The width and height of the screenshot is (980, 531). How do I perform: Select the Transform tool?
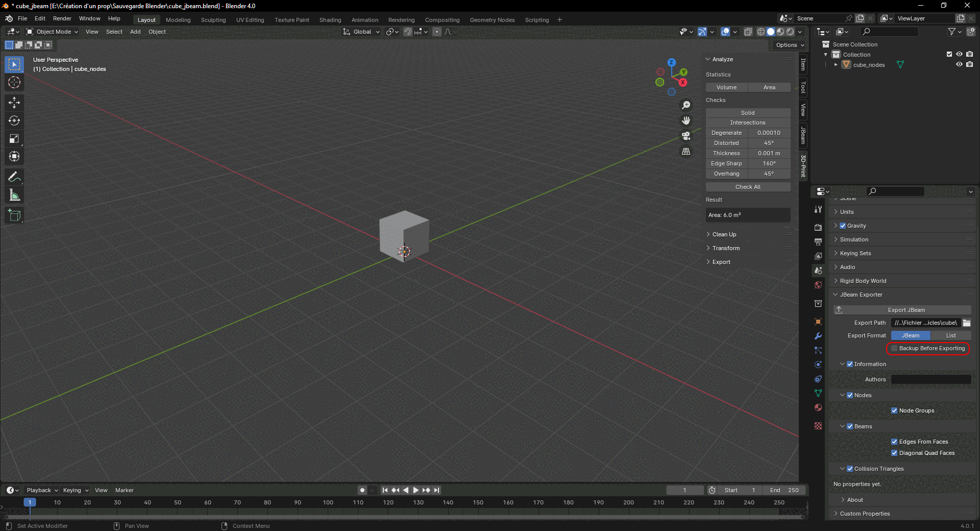[14, 156]
